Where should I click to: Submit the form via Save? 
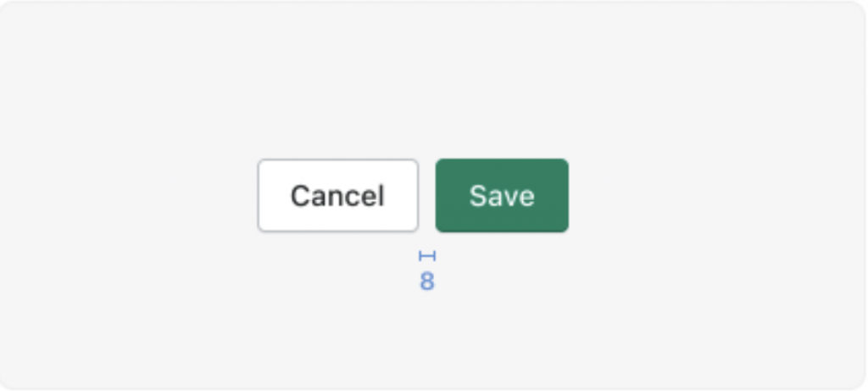click(x=502, y=195)
